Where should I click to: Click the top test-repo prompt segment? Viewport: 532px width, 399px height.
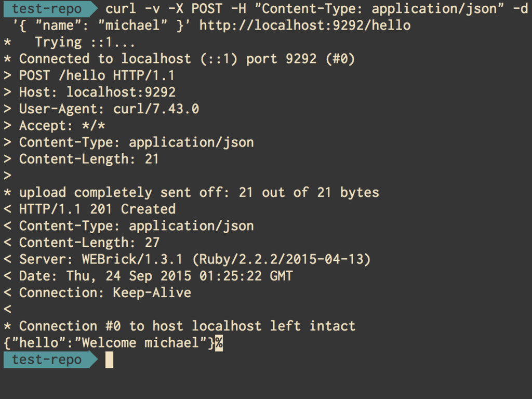[50, 9]
